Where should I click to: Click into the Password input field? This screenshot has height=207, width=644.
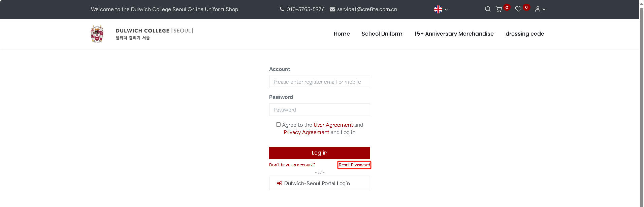tap(319, 110)
